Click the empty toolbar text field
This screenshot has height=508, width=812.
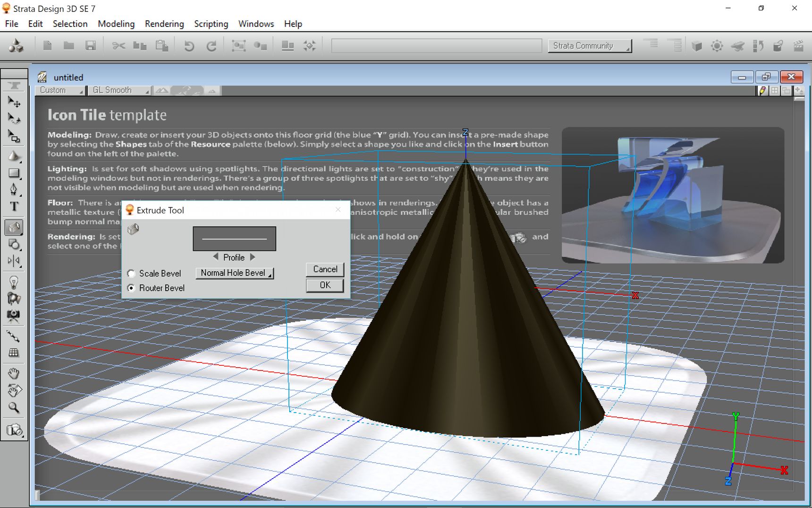437,46
